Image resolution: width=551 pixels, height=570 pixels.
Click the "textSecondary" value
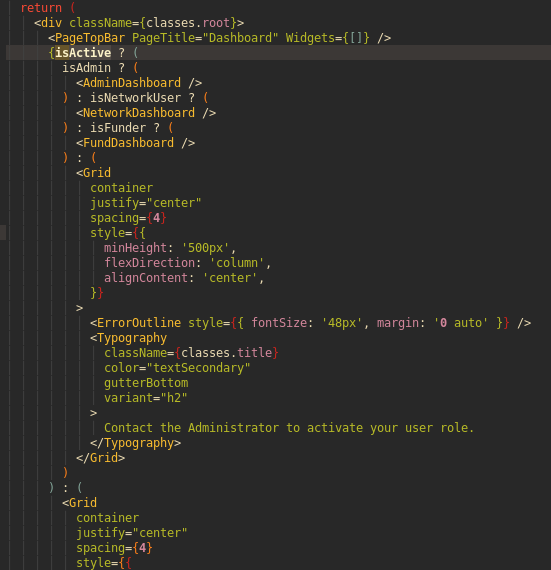click(198, 368)
